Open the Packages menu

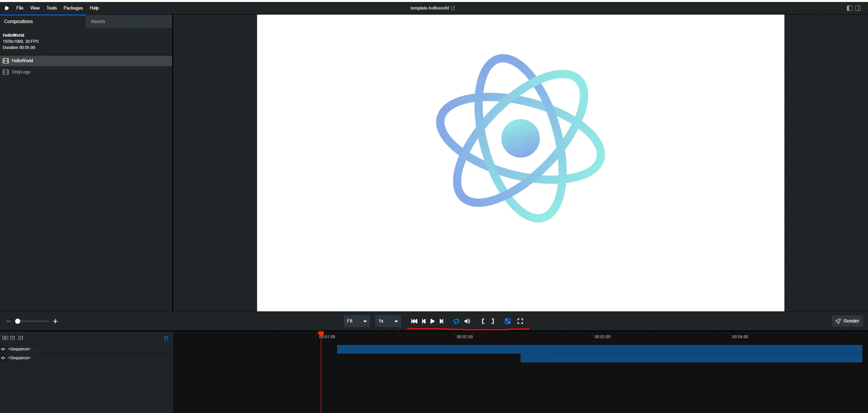(73, 8)
